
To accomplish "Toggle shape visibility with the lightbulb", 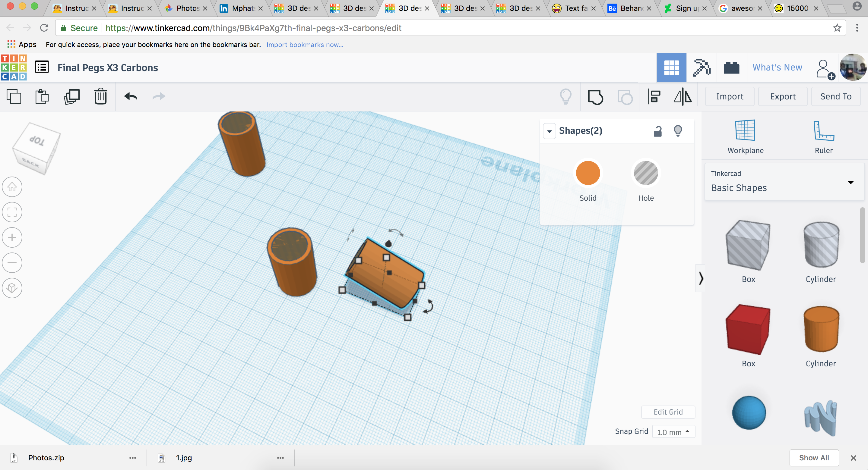I will 678,131.
